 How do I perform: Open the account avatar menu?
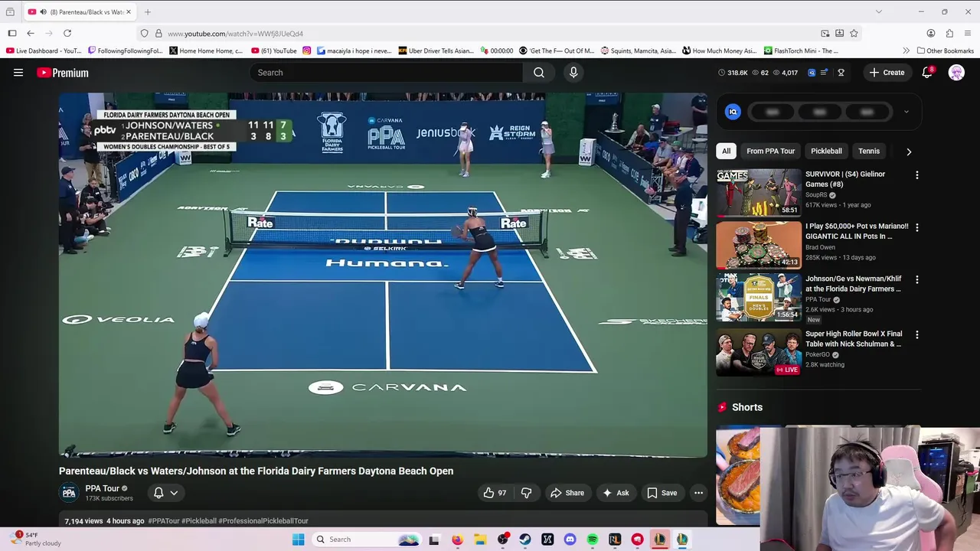[956, 73]
